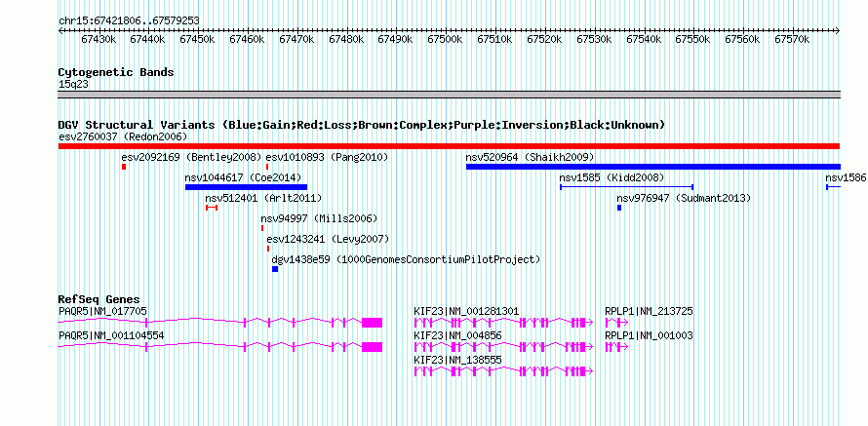Viewport: 868px width, 426px height.
Task: Click the blue nsv520964 Shaikh2009 gain bar
Action: 653,167
